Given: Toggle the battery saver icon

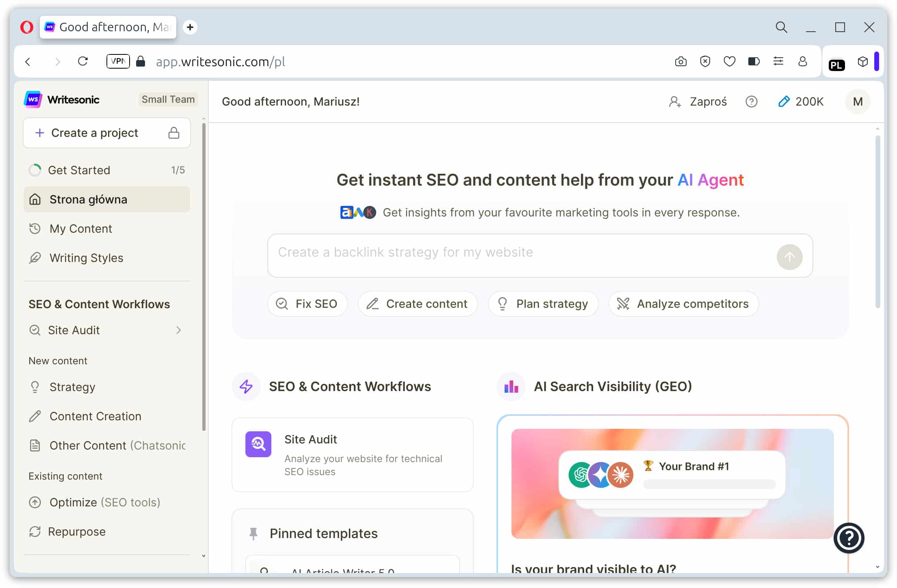Looking at the screenshot, I should pos(754,62).
